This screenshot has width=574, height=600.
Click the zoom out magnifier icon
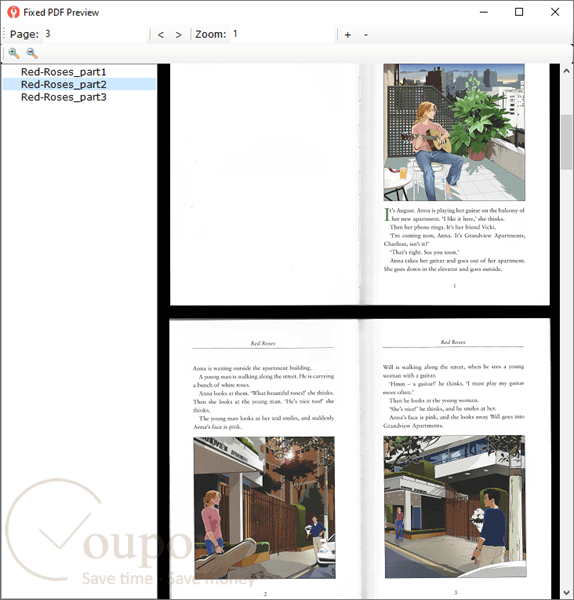(x=32, y=53)
